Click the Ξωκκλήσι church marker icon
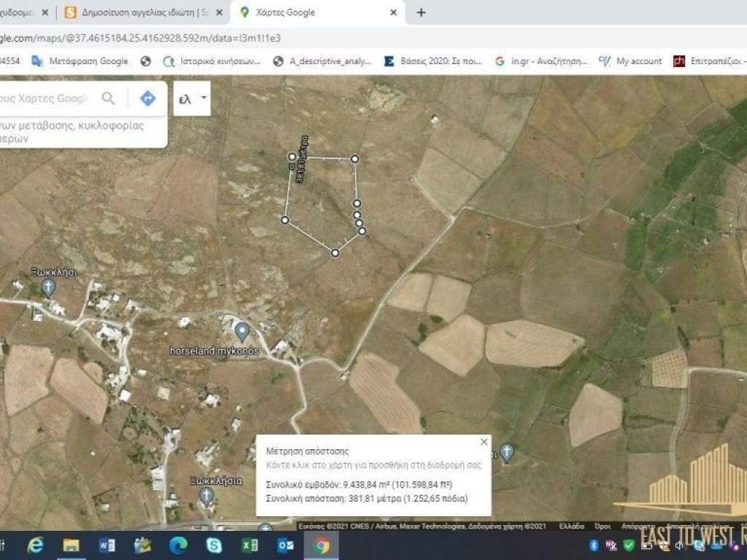Viewport: 747px width, 560px height. 48,287
